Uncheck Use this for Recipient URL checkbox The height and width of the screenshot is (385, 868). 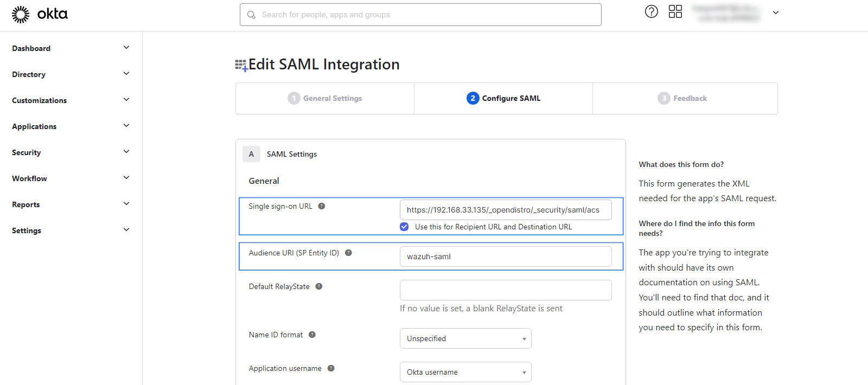(404, 227)
